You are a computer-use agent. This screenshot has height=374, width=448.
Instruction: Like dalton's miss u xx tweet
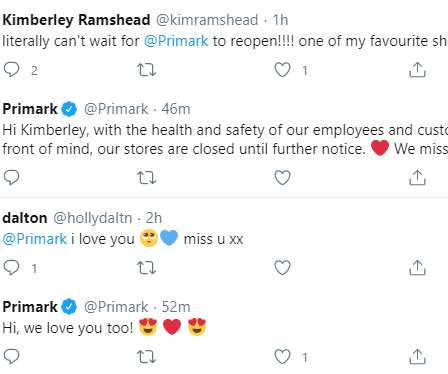click(x=282, y=267)
